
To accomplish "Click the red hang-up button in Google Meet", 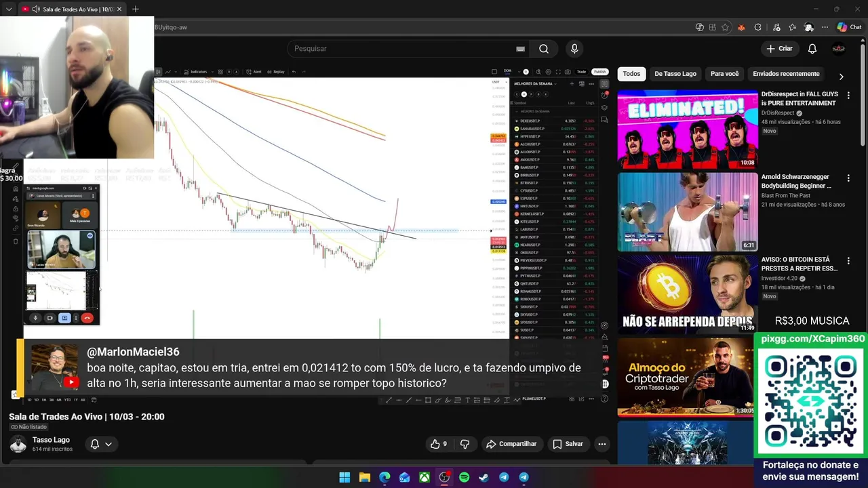I will [87, 318].
